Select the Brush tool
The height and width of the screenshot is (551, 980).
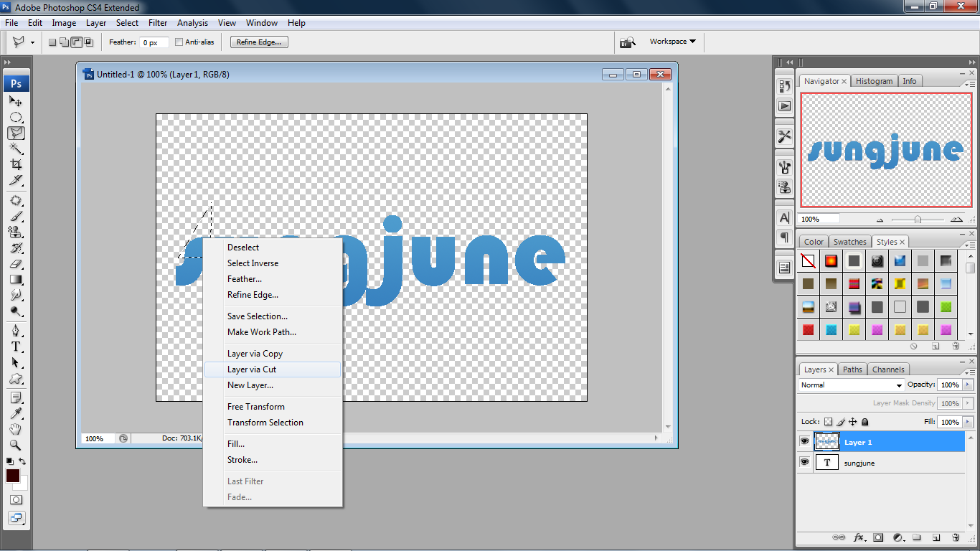click(x=16, y=217)
